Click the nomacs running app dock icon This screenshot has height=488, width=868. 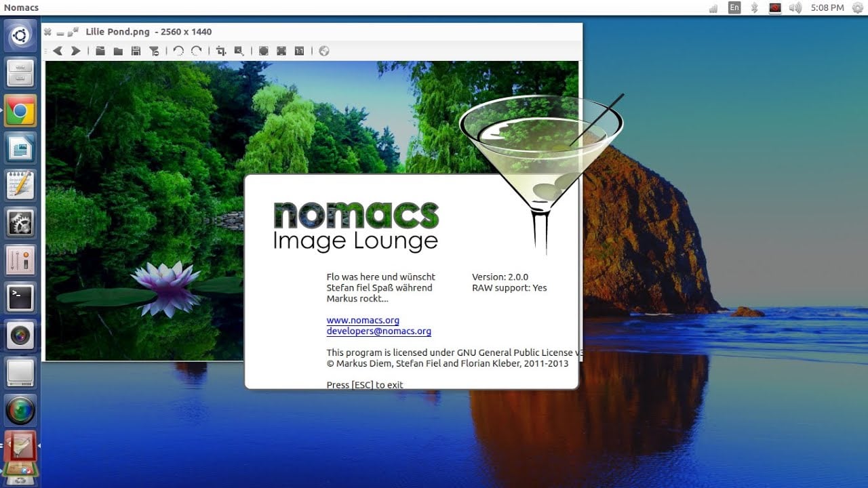(20, 445)
